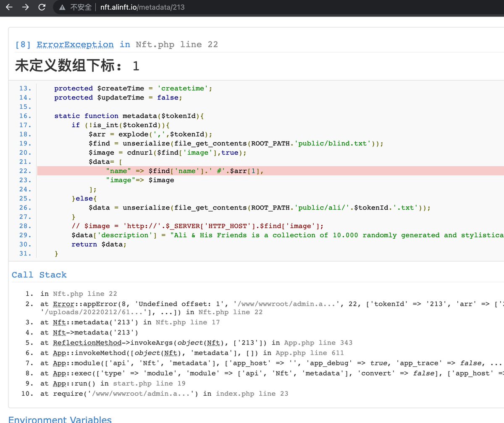Click the browser forward arrow
This screenshot has width=504, height=423.
25,7
